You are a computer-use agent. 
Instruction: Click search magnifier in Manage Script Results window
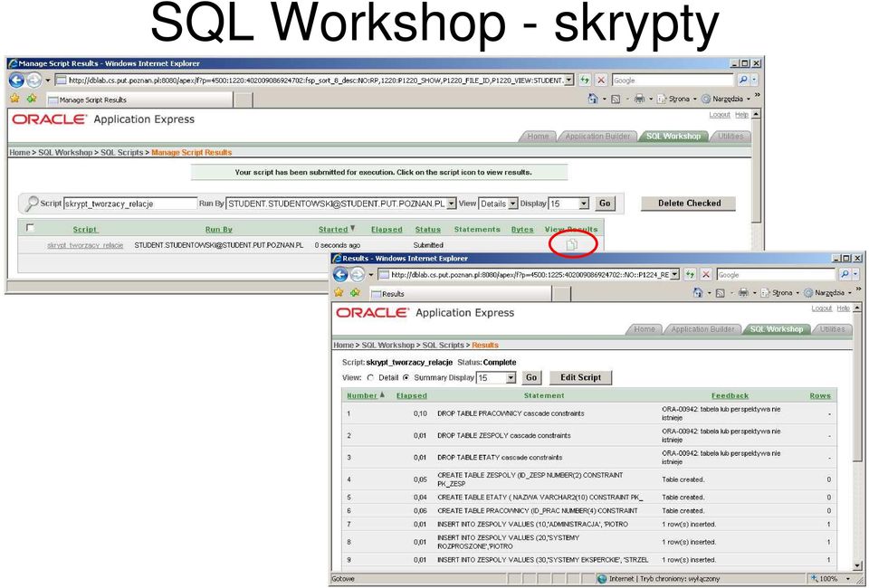tap(743, 81)
